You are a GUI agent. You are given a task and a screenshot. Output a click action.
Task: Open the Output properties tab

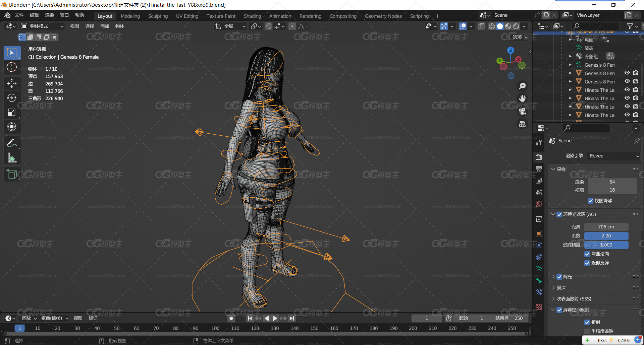click(539, 169)
